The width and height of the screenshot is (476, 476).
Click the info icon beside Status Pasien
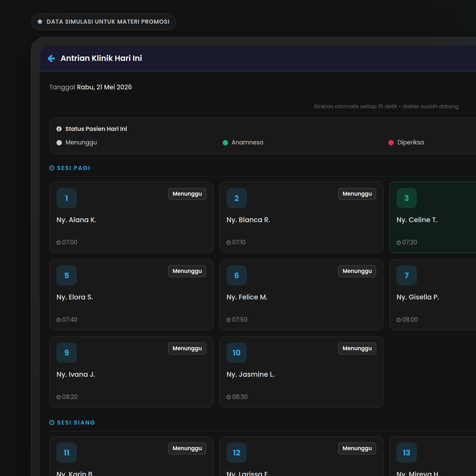(x=59, y=129)
